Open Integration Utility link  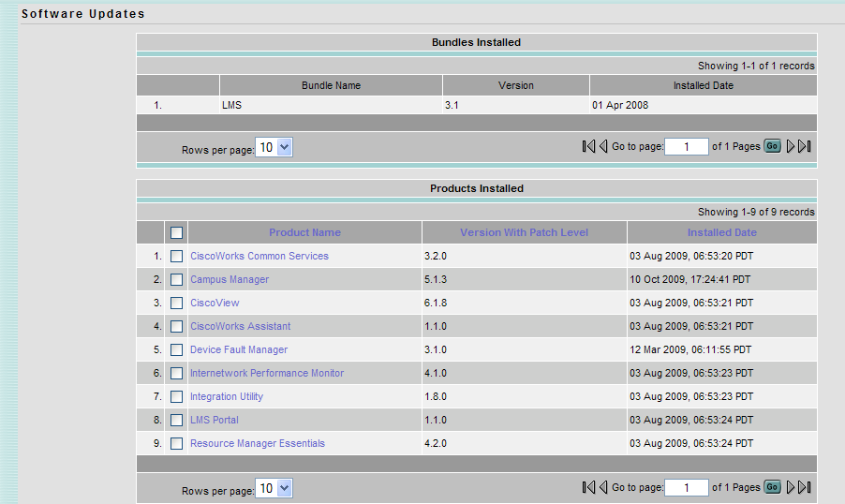click(227, 396)
